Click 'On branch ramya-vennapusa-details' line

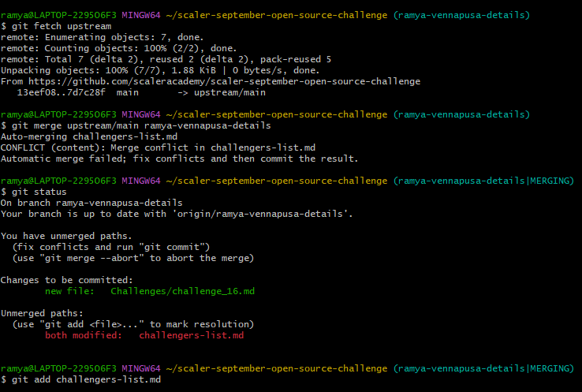pos(91,203)
